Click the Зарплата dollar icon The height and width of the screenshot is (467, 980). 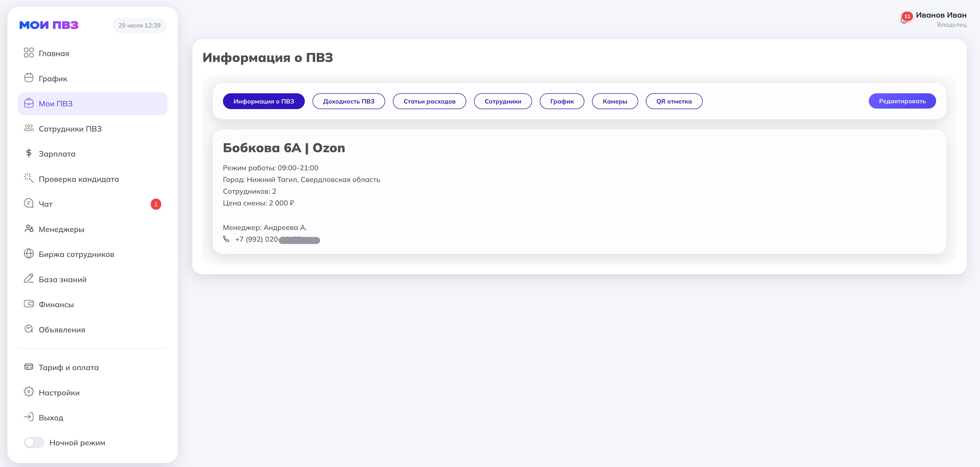tap(29, 153)
